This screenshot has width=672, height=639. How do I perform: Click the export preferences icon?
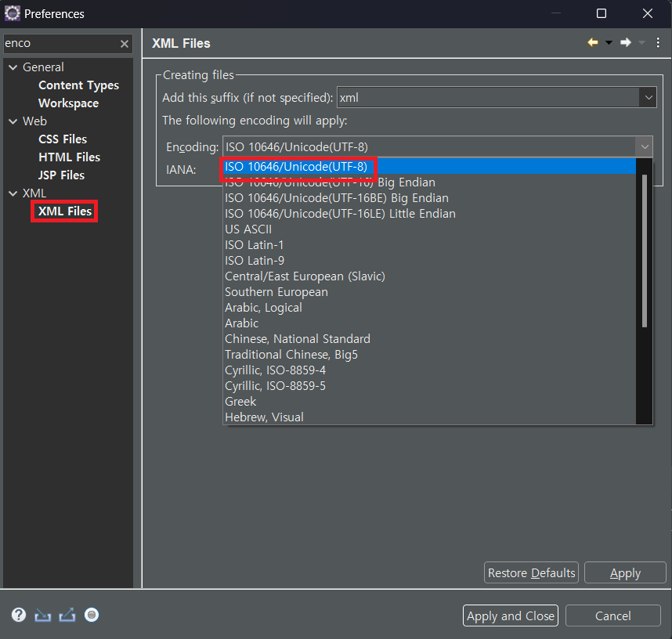tap(67, 615)
